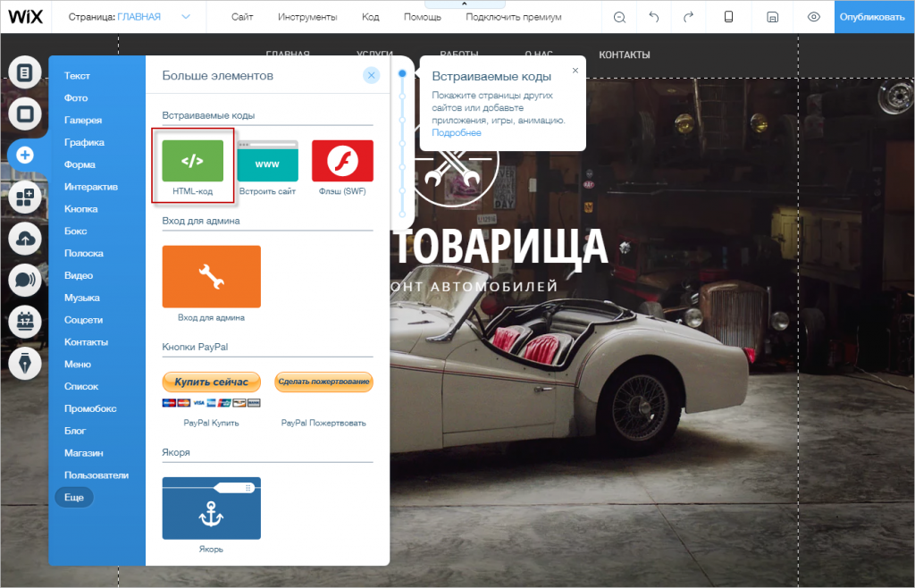Collapse the top bar with chevron handle

463,4
